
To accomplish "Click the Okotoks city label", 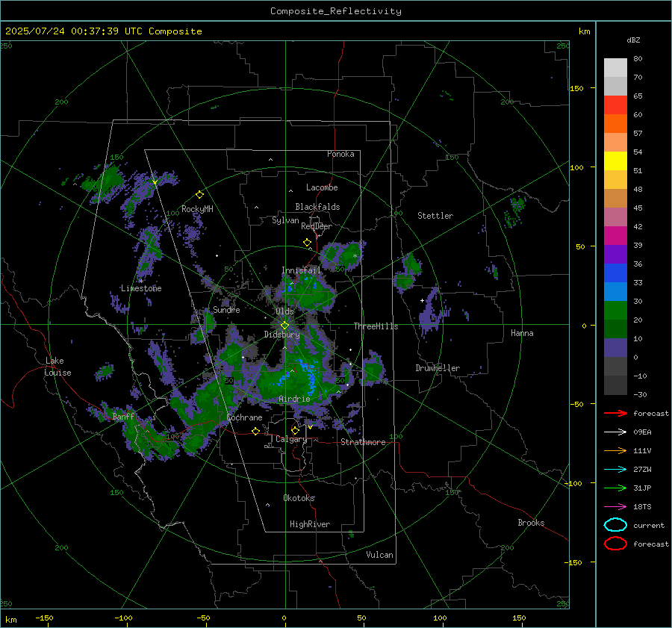I will pyautogui.click(x=299, y=498).
